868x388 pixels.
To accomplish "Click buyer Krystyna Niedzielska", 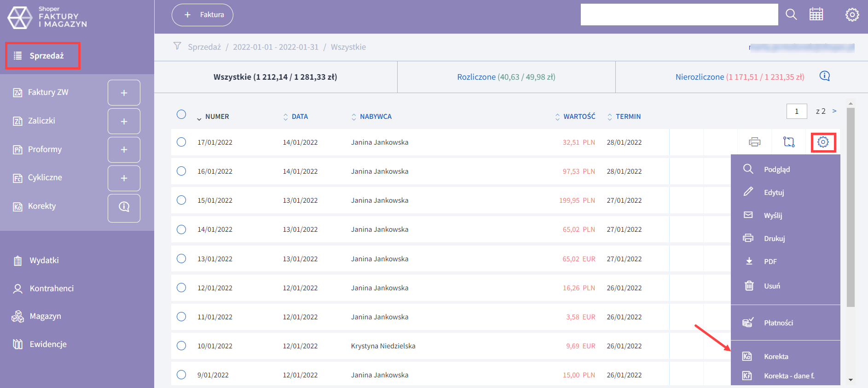I will click(x=383, y=346).
